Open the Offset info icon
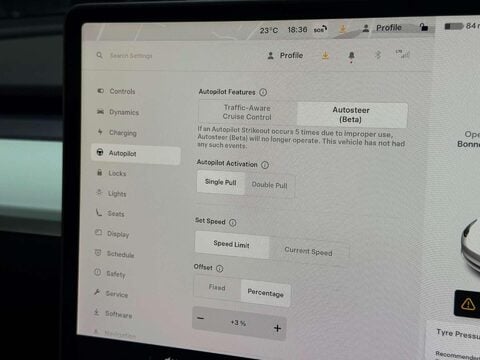The height and width of the screenshot is (360, 480). pos(219,268)
